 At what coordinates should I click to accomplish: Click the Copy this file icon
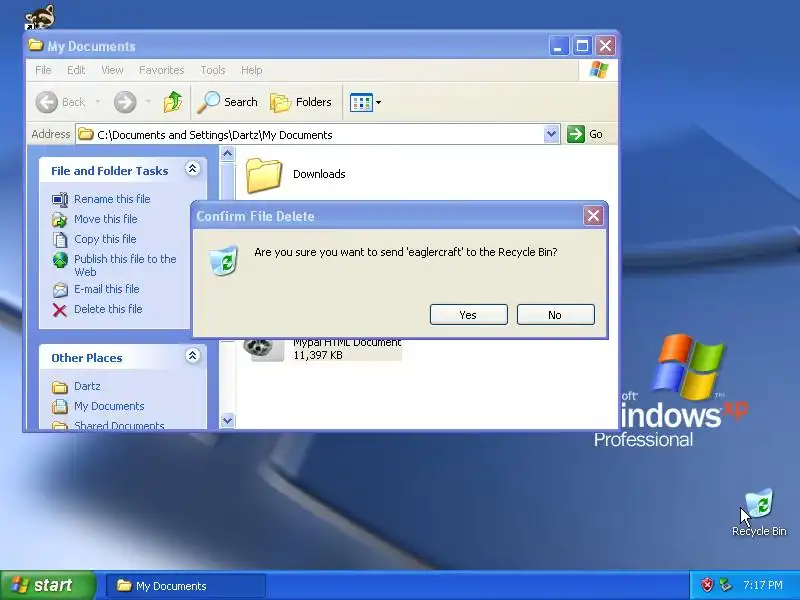(60, 239)
